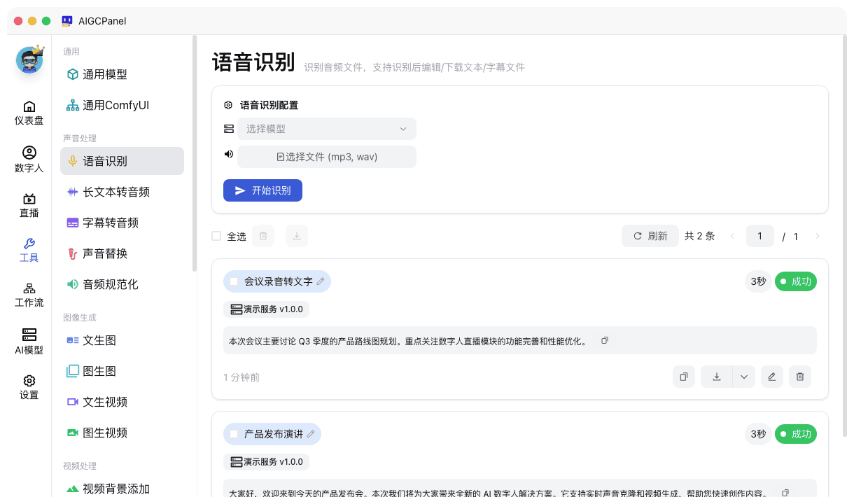Go to next page arrow in pagination
Viewport: 854px width, 504px height.
click(818, 236)
